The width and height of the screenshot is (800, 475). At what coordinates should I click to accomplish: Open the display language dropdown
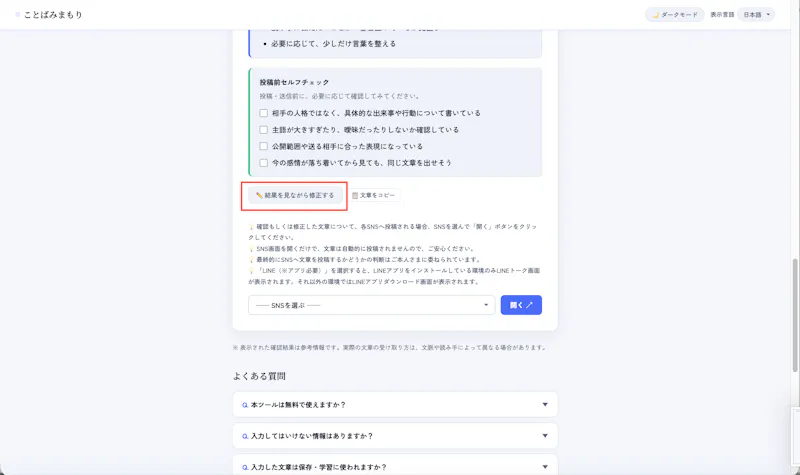[756, 15]
